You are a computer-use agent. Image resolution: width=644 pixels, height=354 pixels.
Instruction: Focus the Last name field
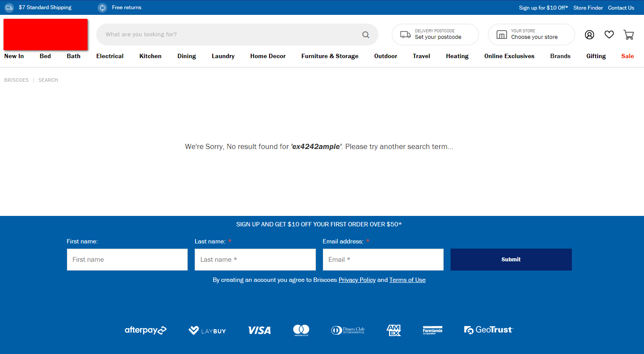[255, 260]
